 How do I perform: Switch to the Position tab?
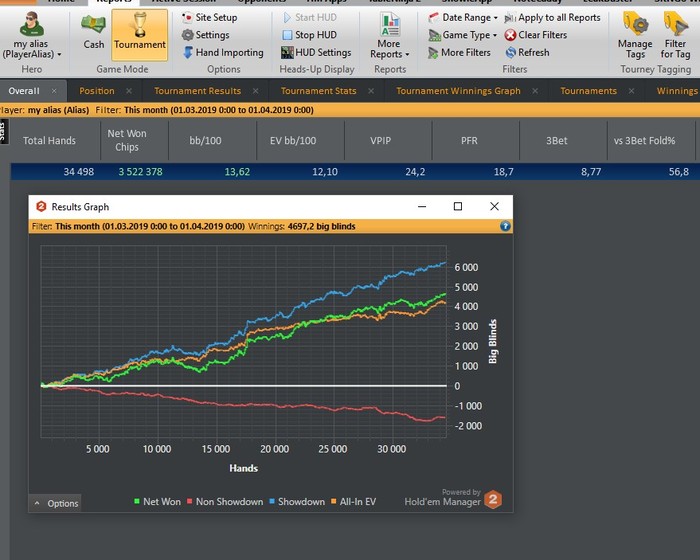coord(97,91)
